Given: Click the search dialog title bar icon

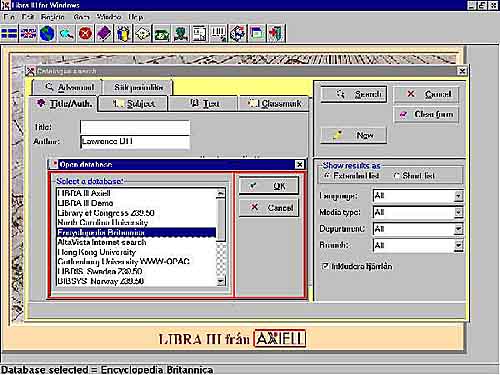Looking at the screenshot, I should pos(31,71).
